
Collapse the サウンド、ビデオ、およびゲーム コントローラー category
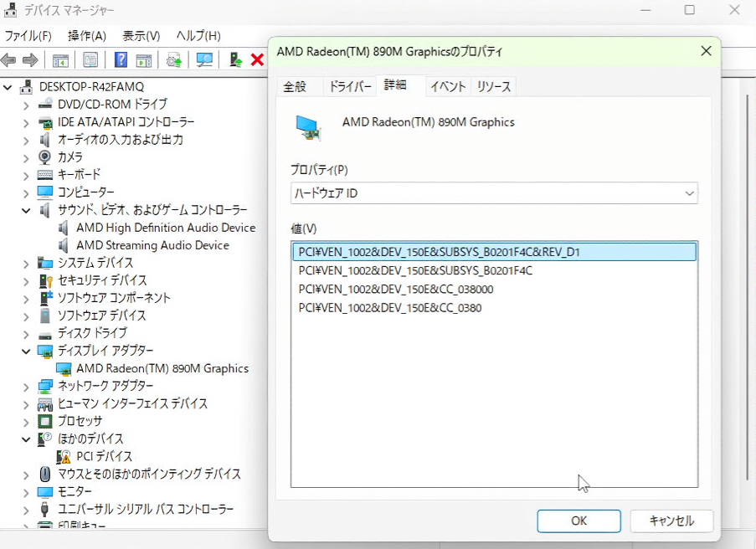click(x=26, y=211)
